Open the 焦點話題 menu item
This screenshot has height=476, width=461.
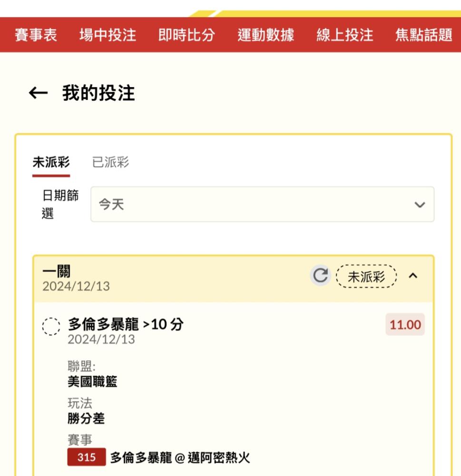click(424, 35)
